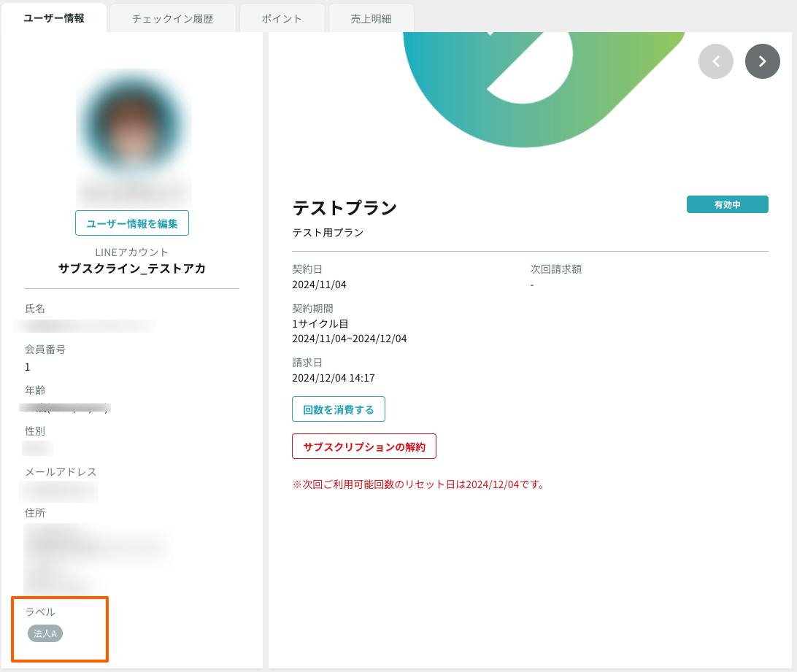Viewport: 797px width, 672px height.
Task: Click the 法人A label tag
Action: click(x=45, y=633)
